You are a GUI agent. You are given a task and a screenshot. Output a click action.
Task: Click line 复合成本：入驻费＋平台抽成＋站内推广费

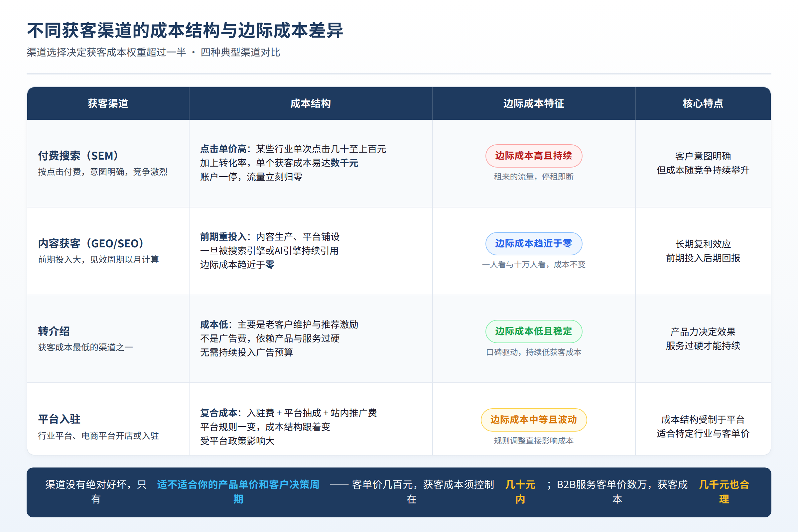[288, 413]
